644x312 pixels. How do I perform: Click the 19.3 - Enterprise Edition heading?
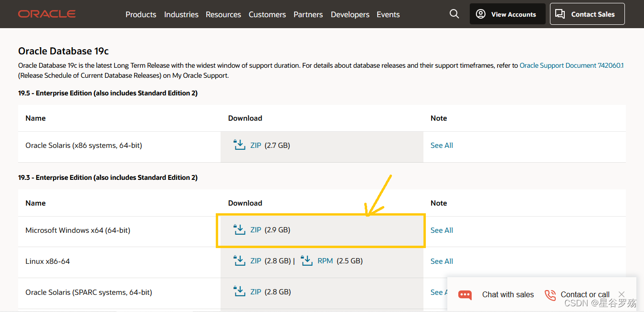pyautogui.click(x=108, y=177)
